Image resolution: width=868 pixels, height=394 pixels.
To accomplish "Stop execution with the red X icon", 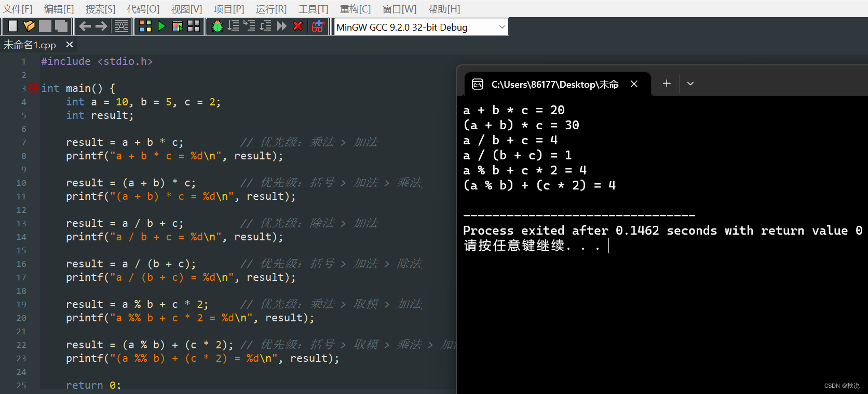I will (298, 26).
